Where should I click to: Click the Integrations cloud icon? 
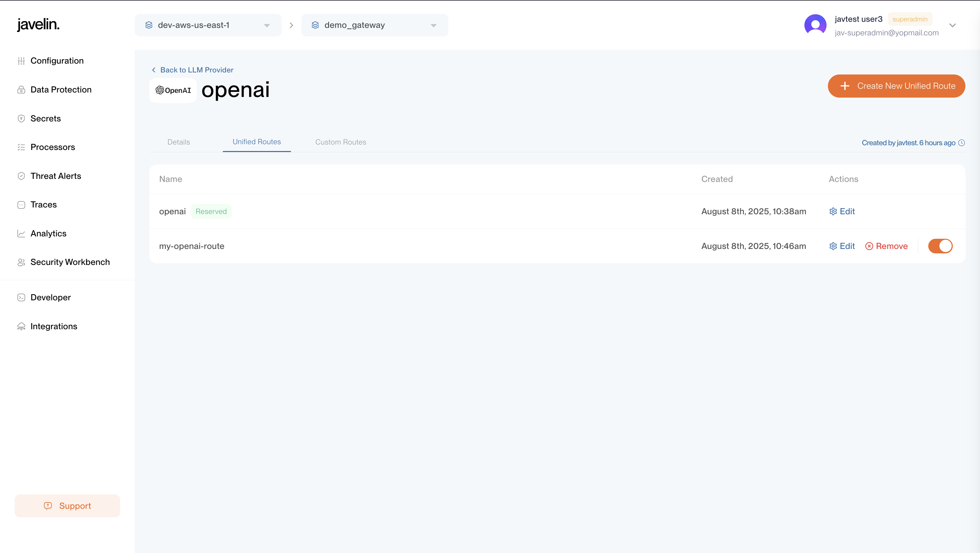[21, 326]
